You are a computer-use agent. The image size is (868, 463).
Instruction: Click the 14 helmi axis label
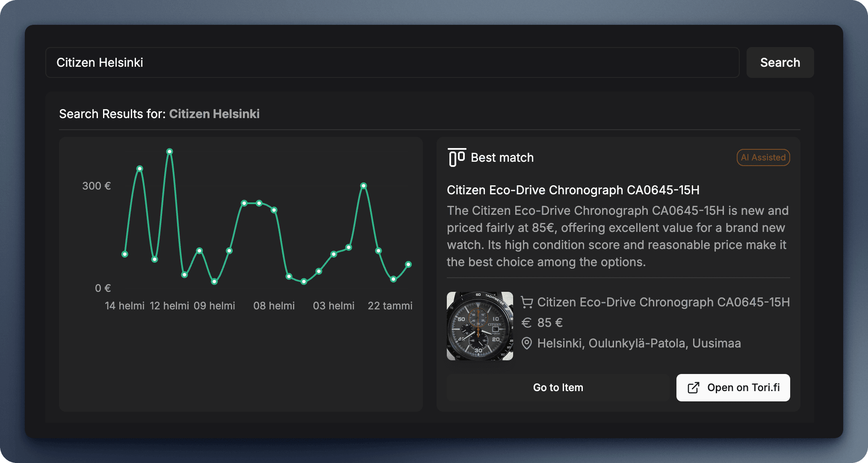click(x=124, y=306)
